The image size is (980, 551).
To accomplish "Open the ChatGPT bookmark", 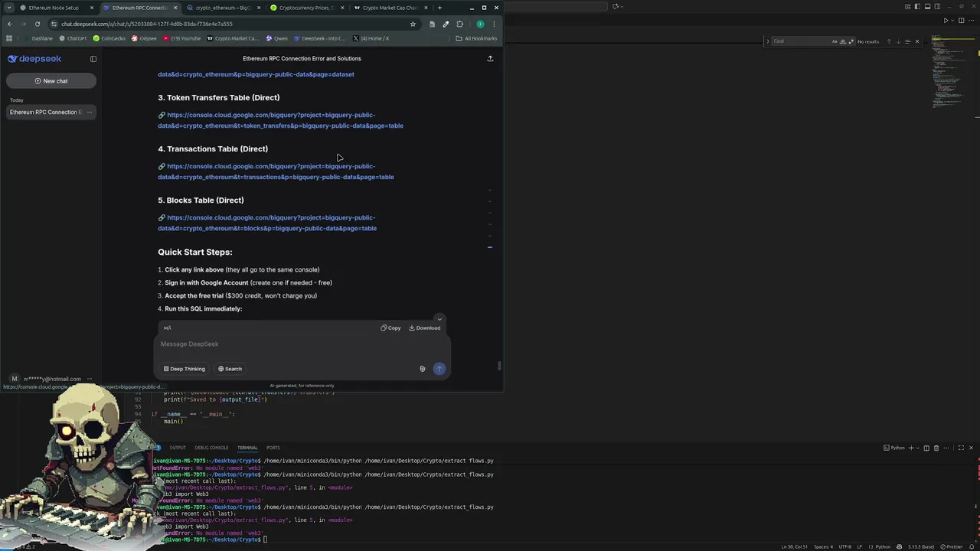I will [x=73, y=38].
